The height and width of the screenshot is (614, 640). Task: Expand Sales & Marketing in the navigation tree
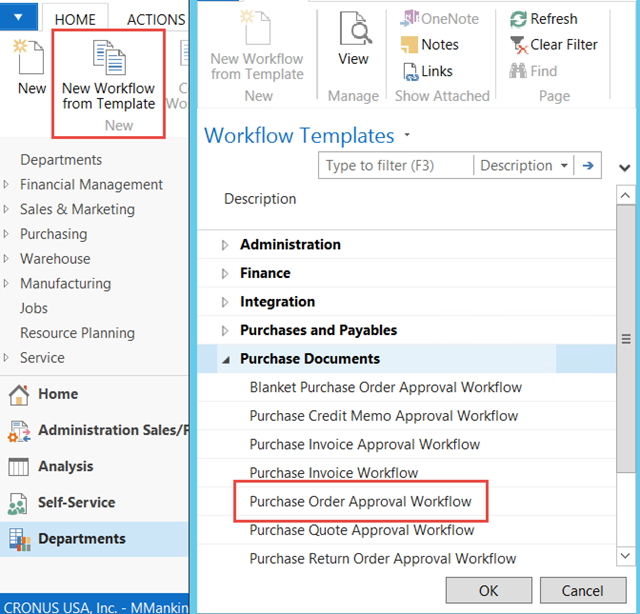[x=6, y=209]
